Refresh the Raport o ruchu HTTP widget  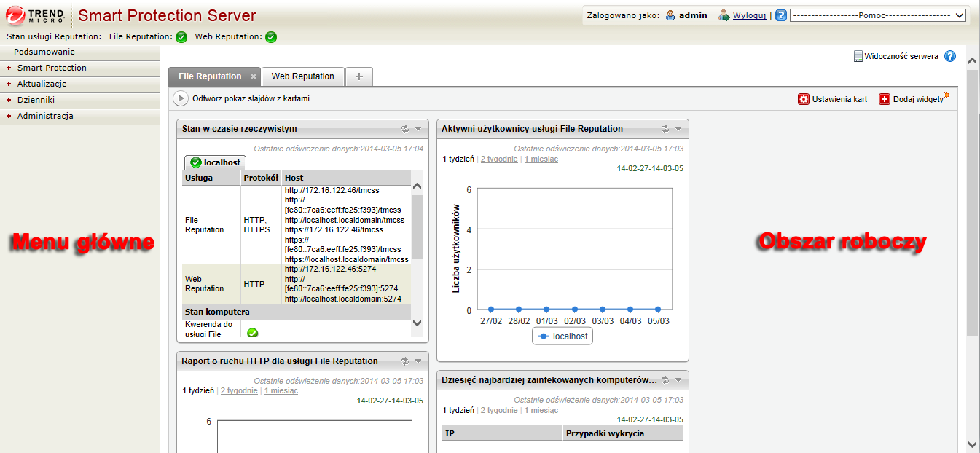(405, 361)
